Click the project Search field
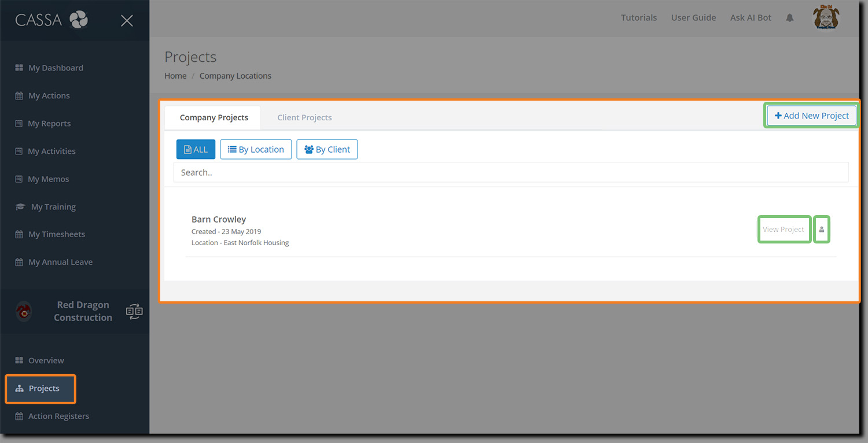 (x=511, y=172)
